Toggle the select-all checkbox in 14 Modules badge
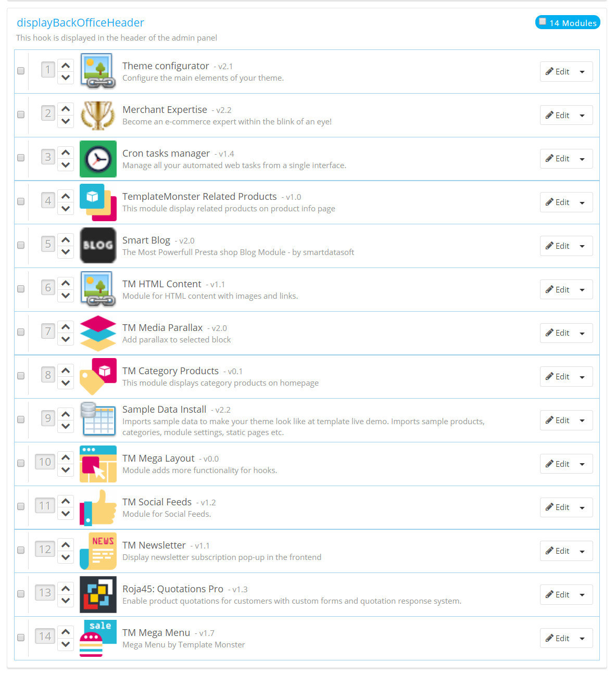The image size is (616, 675). point(543,22)
